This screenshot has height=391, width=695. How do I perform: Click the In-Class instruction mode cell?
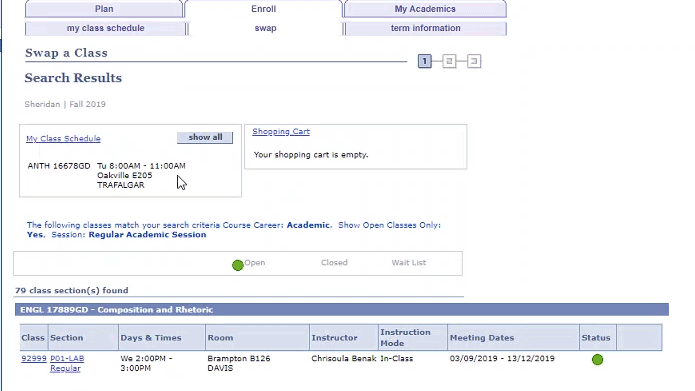[x=396, y=358]
